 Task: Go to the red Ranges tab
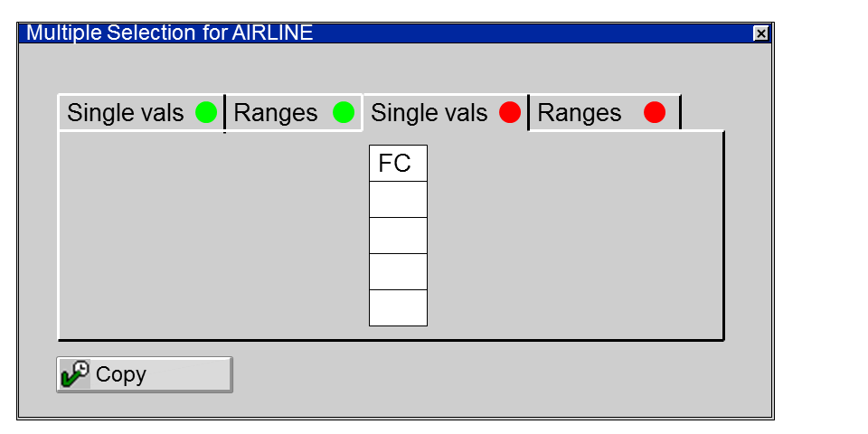[580, 113]
